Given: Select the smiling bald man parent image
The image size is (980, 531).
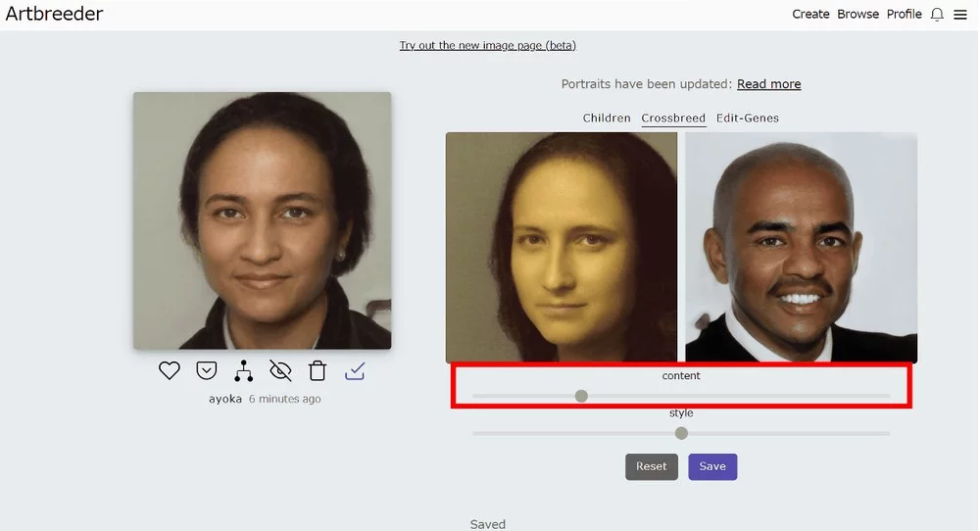Looking at the screenshot, I should (802, 248).
